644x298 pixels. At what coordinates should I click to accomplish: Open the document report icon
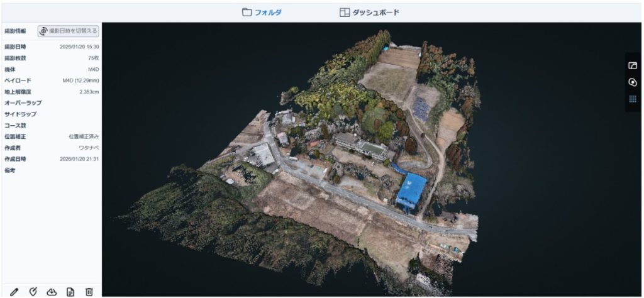(x=70, y=291)
